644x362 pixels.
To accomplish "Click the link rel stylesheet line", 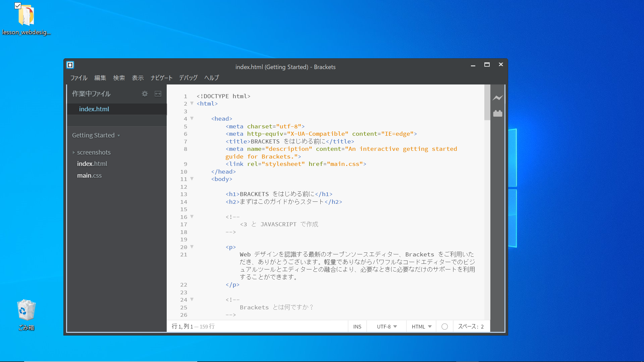I will point(296,164).
